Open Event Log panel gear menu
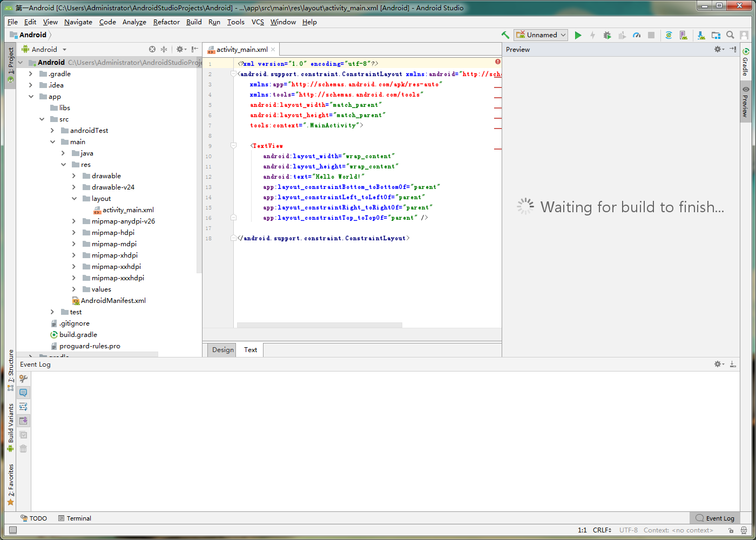The width and height of the screenshot is (756, 540). [719, 364]
